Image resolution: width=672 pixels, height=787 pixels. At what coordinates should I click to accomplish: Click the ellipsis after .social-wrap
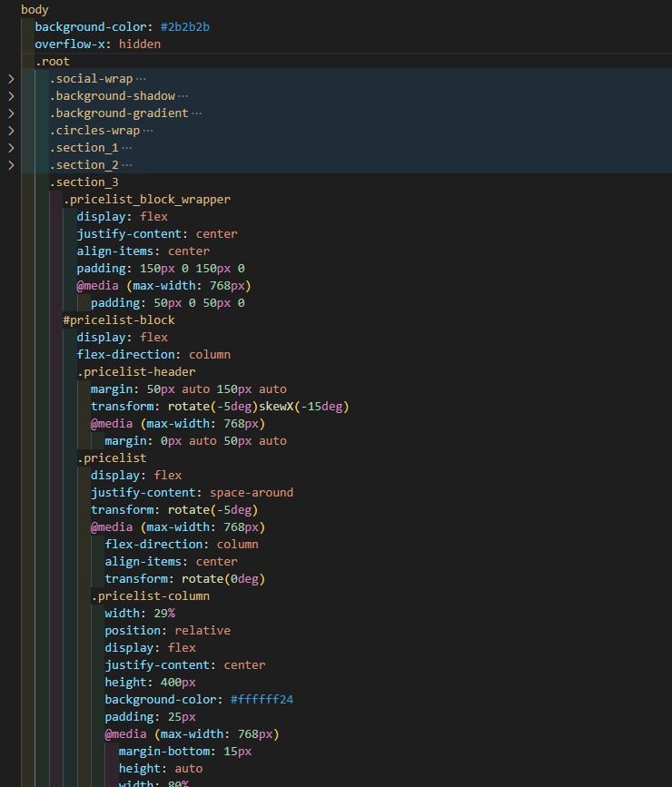pos(141,79)
